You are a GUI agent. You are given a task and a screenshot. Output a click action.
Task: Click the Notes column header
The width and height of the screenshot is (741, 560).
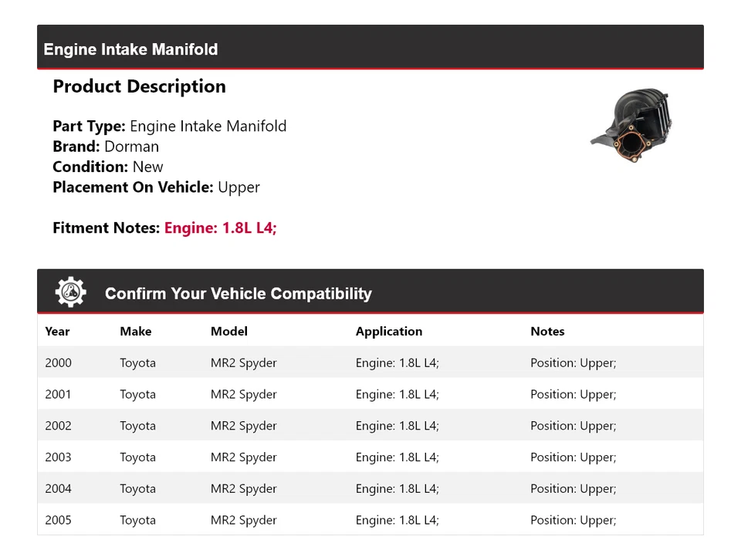(547, 331)
